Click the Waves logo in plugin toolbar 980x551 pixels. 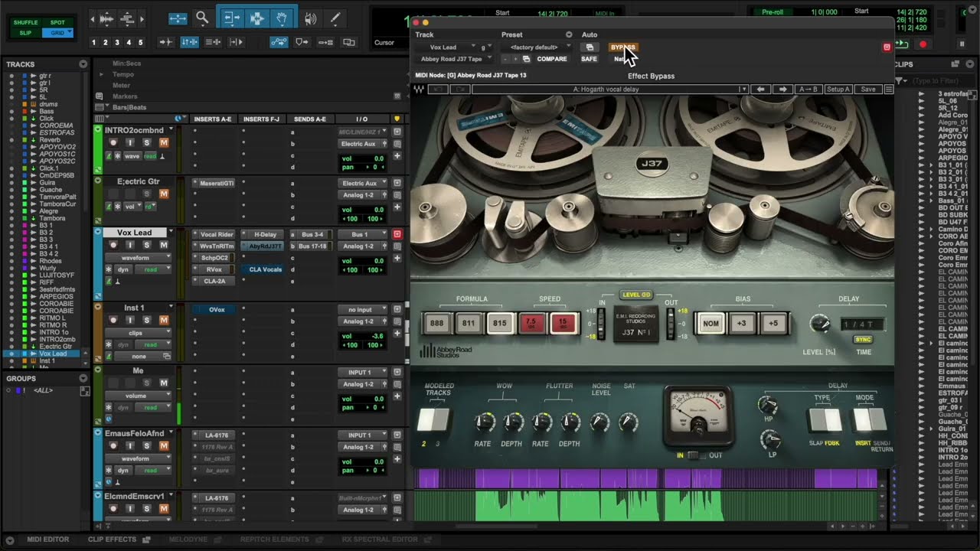420,90
